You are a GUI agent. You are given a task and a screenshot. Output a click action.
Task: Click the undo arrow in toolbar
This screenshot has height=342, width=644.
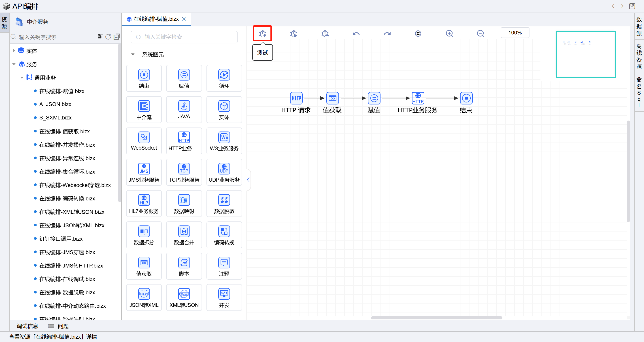click(356, 34)
